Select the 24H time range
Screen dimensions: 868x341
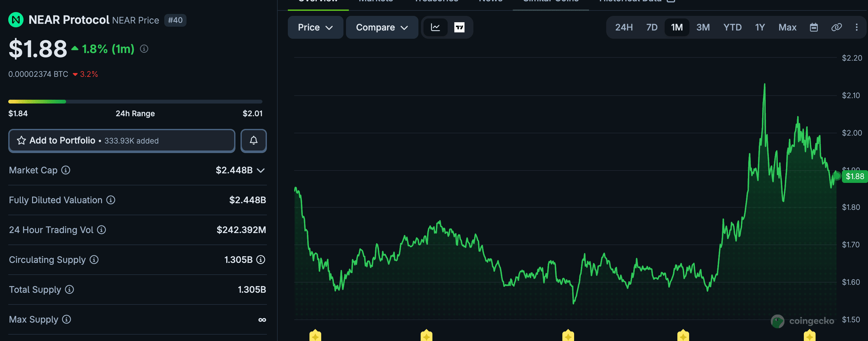point(624,27)
